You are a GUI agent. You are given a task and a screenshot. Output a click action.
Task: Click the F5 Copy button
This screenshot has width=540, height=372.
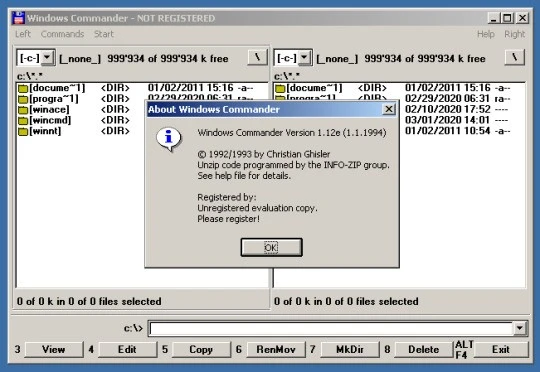tap(201, 350)
